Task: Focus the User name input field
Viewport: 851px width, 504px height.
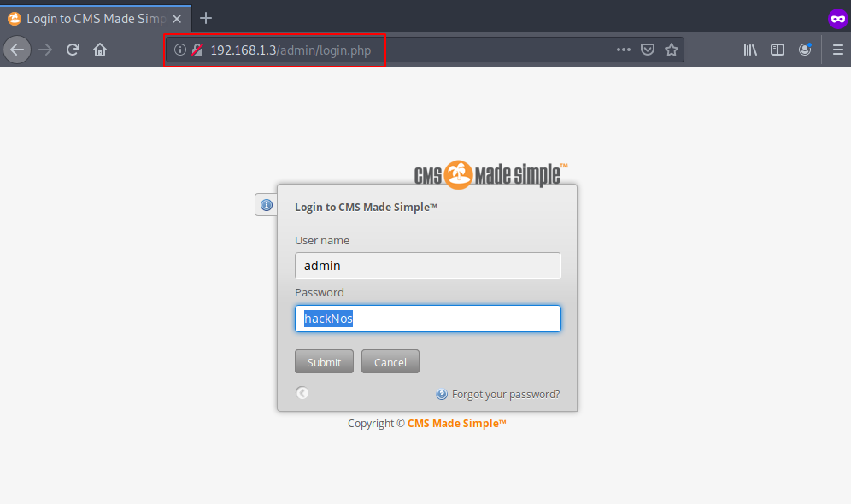Action: tap(428, 266)
